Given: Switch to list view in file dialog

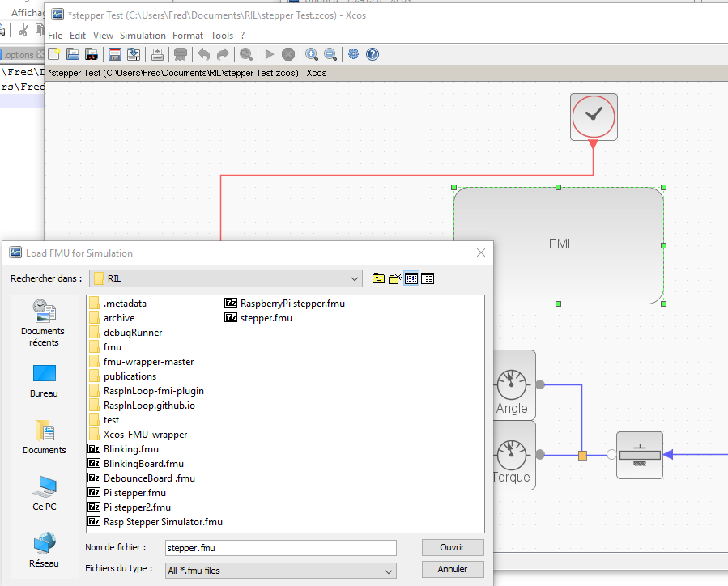Looking at the screenshot, I should tap(411, 278).
